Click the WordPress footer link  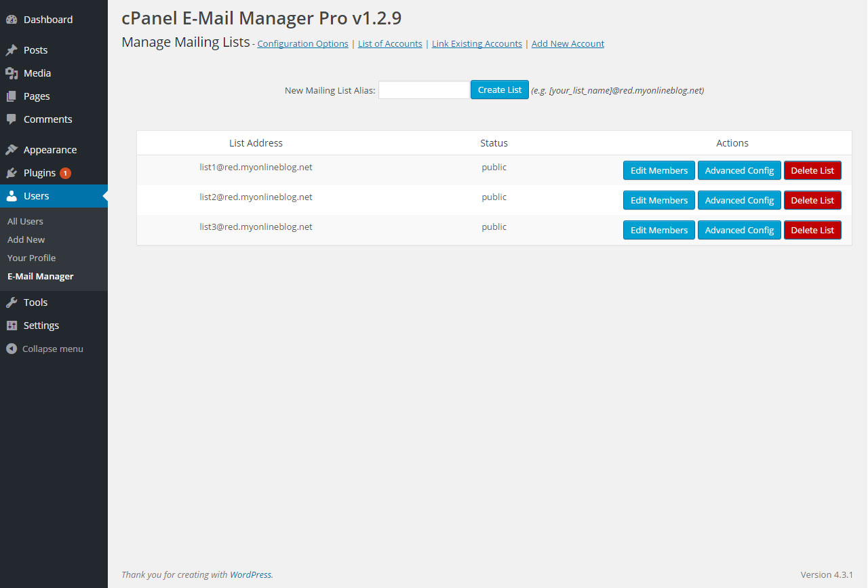tap(250, 574)
